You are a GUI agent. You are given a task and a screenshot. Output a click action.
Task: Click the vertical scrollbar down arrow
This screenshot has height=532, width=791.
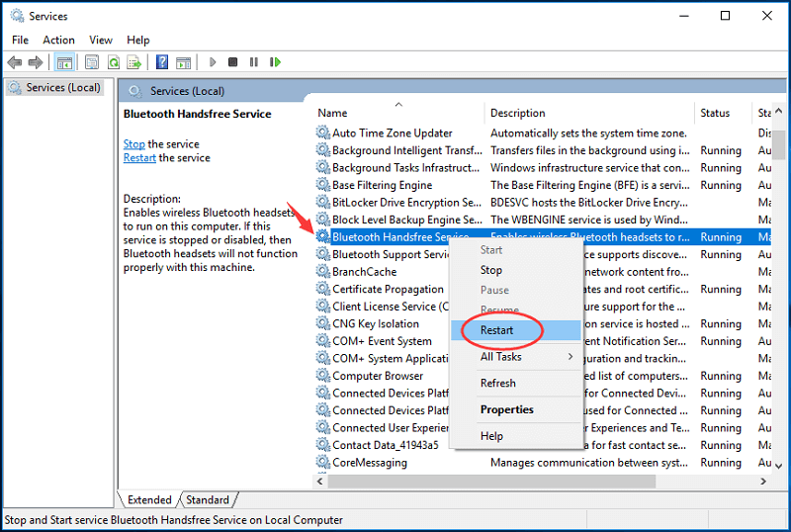pyautogui.click(x=778, y=466)
